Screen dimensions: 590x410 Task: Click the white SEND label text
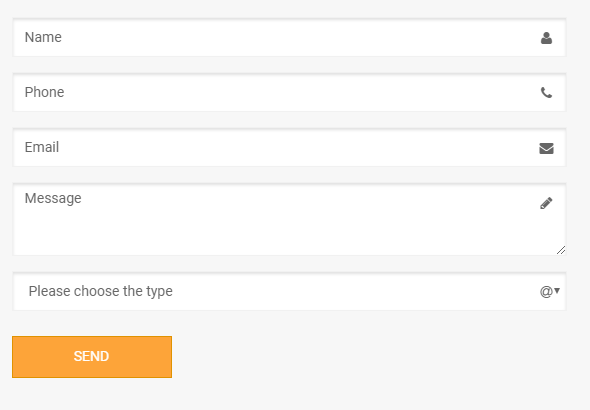point(91,356)
